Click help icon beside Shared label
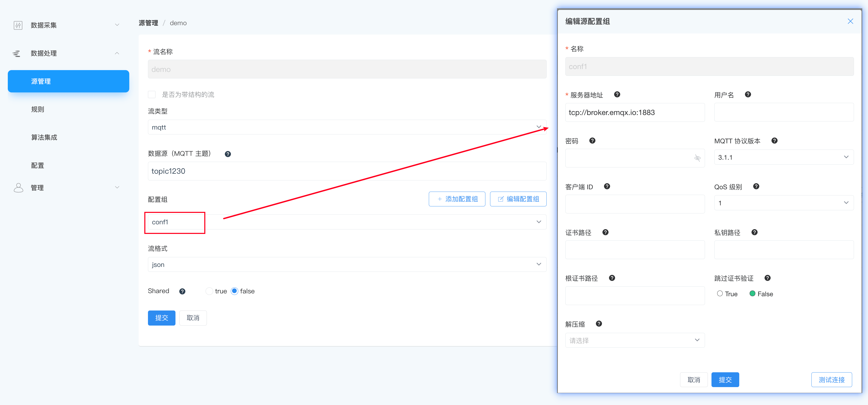This screenshot has width=868, height=405. (182, 292)
